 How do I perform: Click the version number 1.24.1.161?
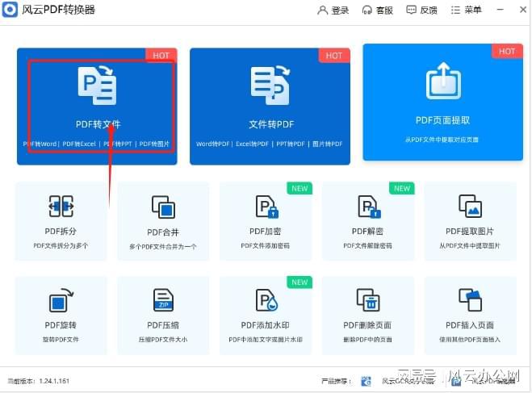coord(54,381)
